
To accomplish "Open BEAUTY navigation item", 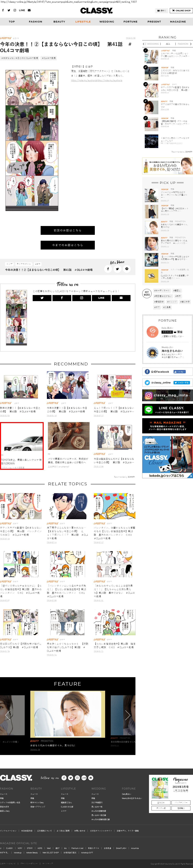I will [x=59, y=21].
